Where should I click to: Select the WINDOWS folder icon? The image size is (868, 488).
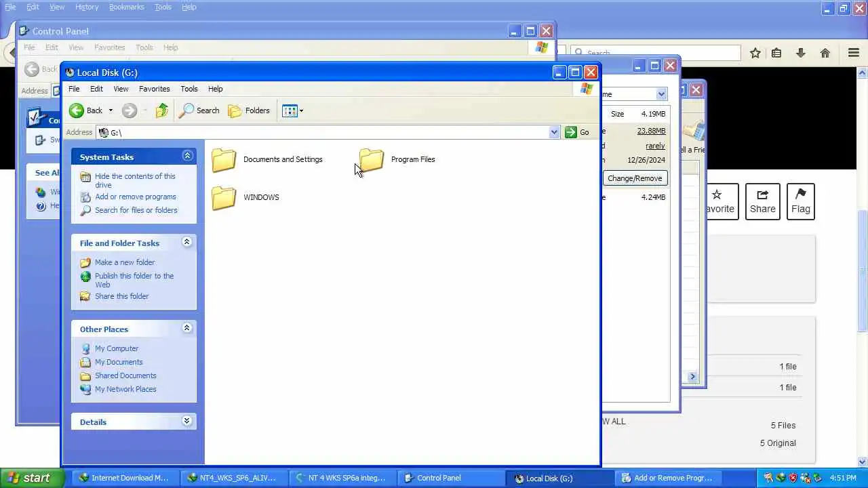224,198
